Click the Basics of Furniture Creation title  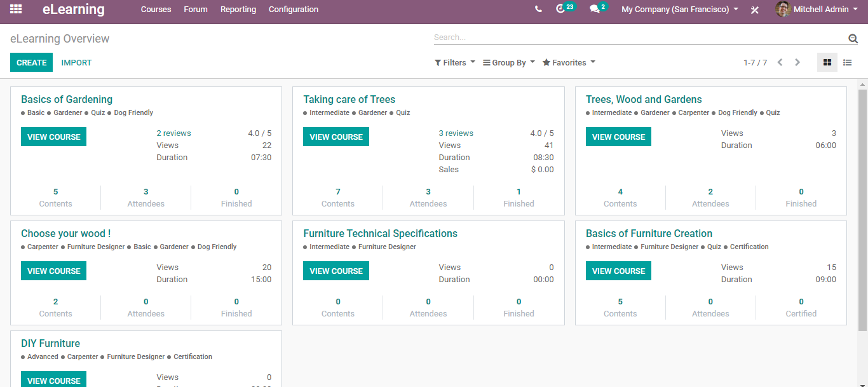649,233
